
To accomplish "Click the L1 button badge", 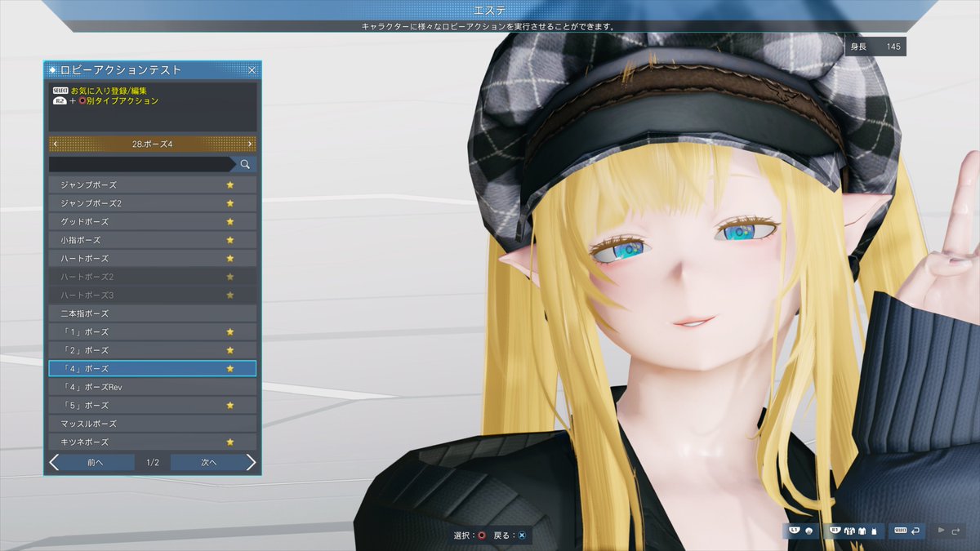I will [795, 530].
